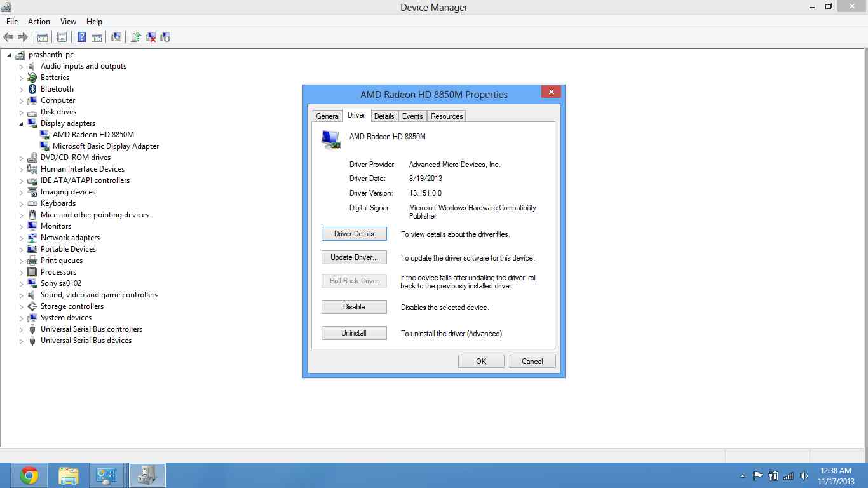Show hidden tray icons arrow
Image resolution: width=868 pixels, height=488 pixels.
[x=743, y=475]
